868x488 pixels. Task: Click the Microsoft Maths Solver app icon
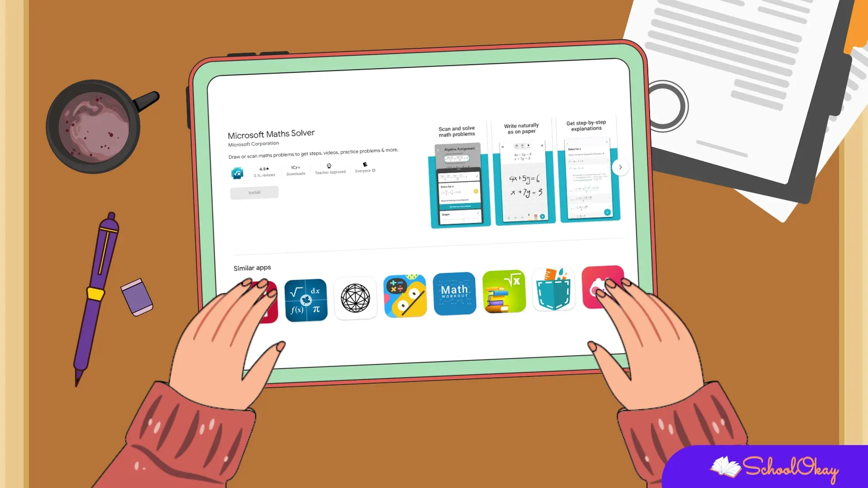pyautogui.click(x=237, y=172)
